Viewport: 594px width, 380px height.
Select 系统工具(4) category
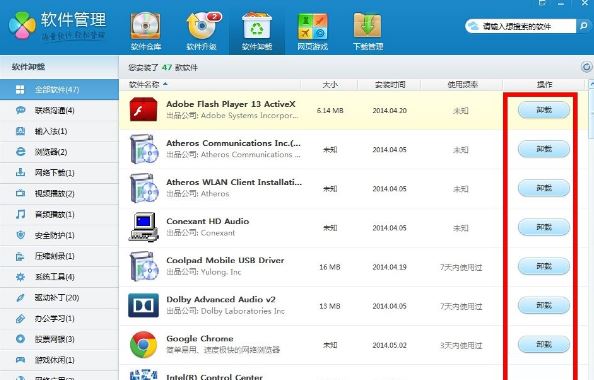(59, 277)
